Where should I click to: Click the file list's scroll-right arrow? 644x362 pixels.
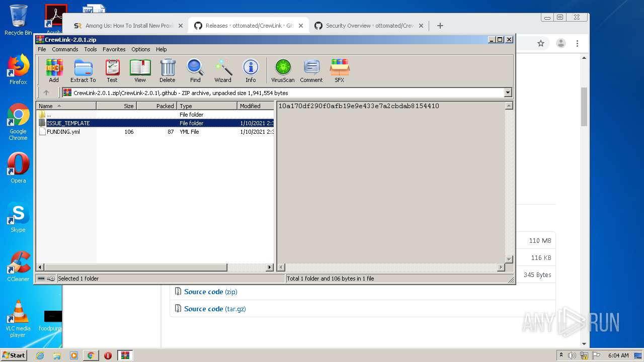(270, 267)
